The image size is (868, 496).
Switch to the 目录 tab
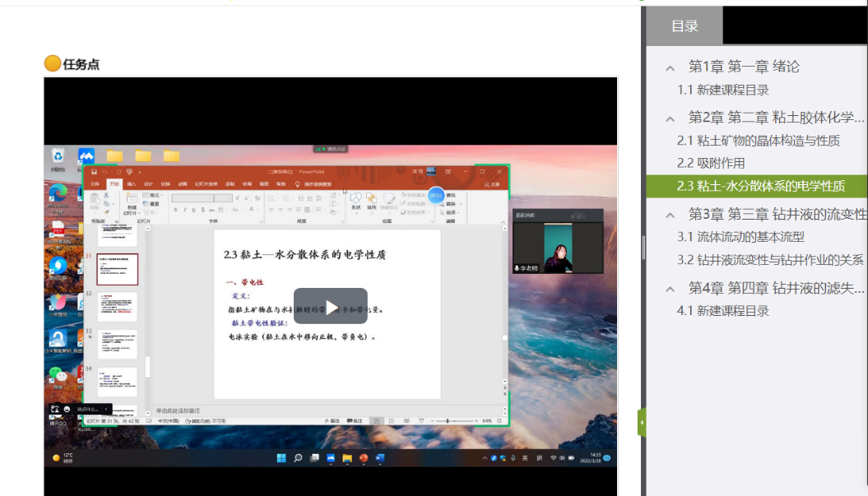click(685, 25)
